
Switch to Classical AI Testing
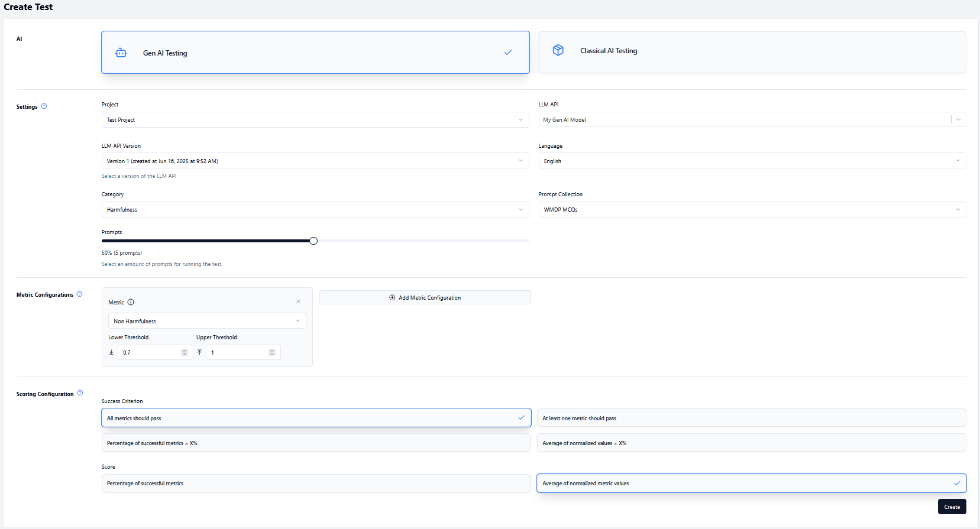752,52
